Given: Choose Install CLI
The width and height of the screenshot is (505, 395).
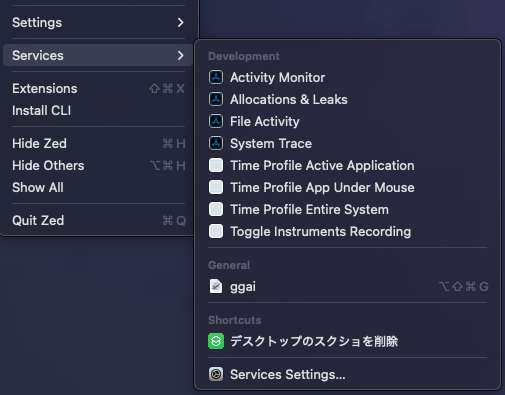Looking at the screenshot, I should coord(98,110).
